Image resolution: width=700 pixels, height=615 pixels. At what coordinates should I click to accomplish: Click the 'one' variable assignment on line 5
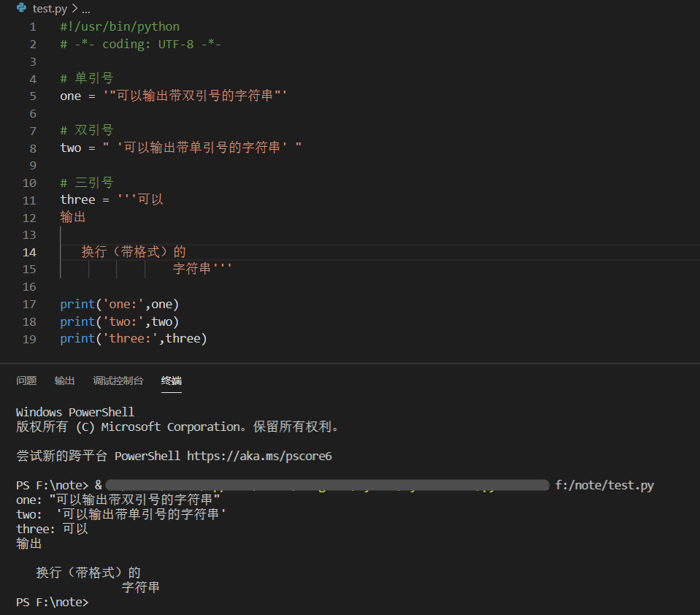pyautogui.click(x=70, y=96)
